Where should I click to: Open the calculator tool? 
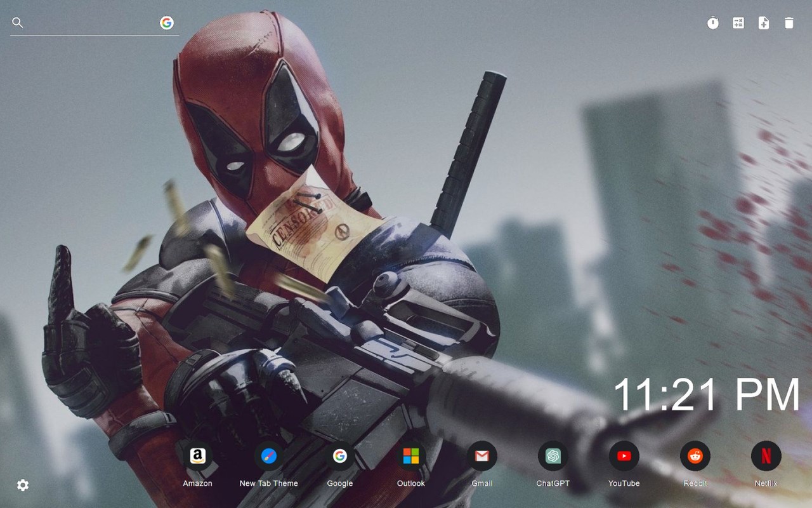click(x=738, y=23)
